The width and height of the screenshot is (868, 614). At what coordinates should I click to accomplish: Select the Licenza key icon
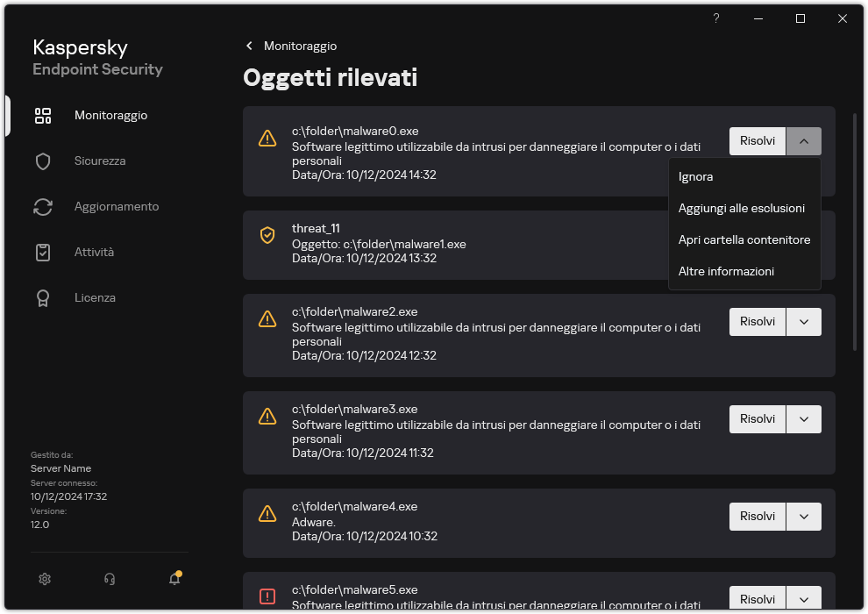click(x=43, y=297)
